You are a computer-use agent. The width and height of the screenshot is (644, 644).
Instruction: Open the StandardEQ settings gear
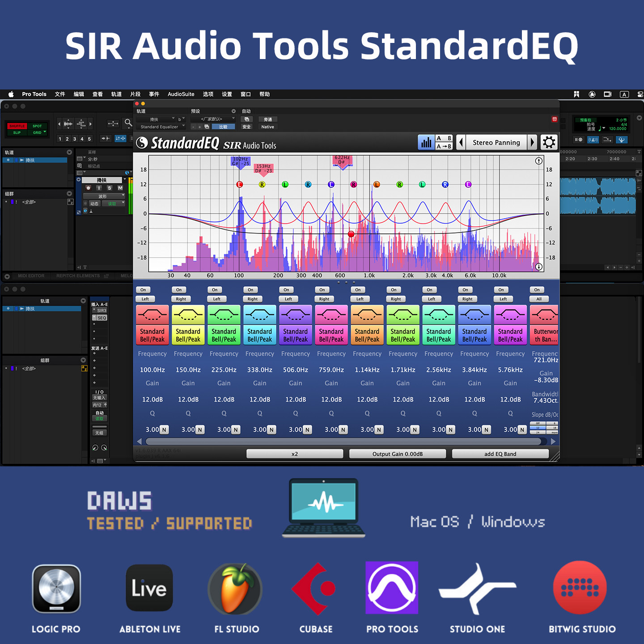549,143
